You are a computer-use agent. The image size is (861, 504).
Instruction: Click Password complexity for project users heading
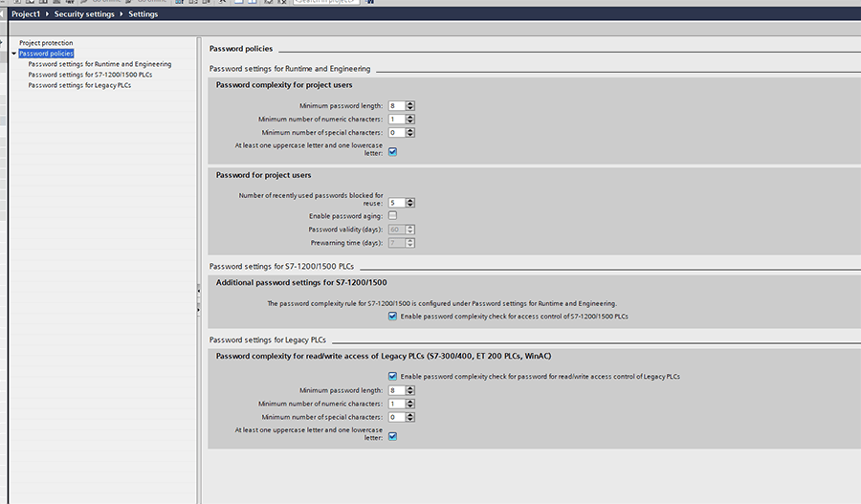tap(284, 85)
